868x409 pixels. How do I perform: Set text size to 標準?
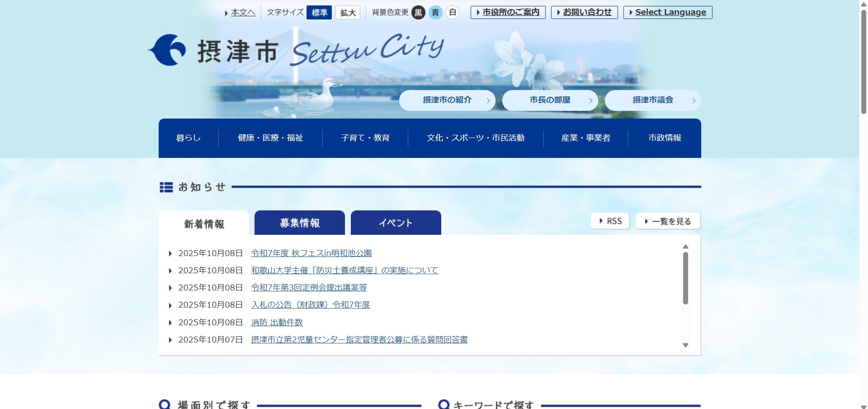click(319, 13)
